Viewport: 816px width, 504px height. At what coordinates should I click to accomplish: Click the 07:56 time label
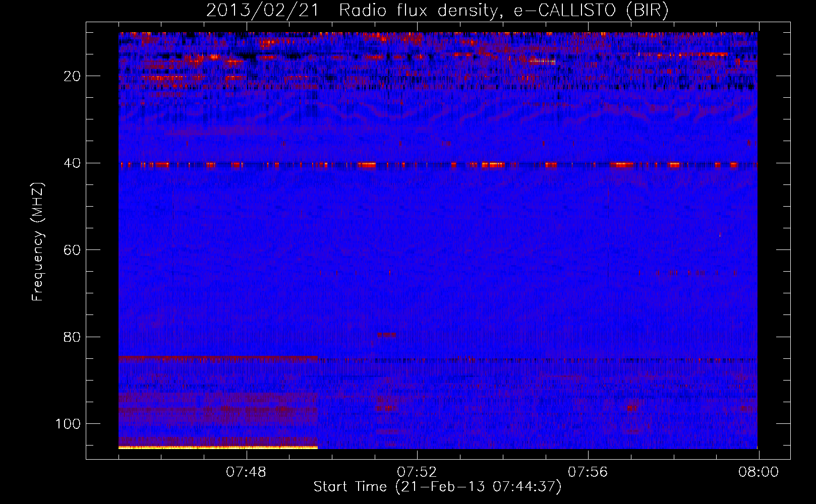point(588,472)
